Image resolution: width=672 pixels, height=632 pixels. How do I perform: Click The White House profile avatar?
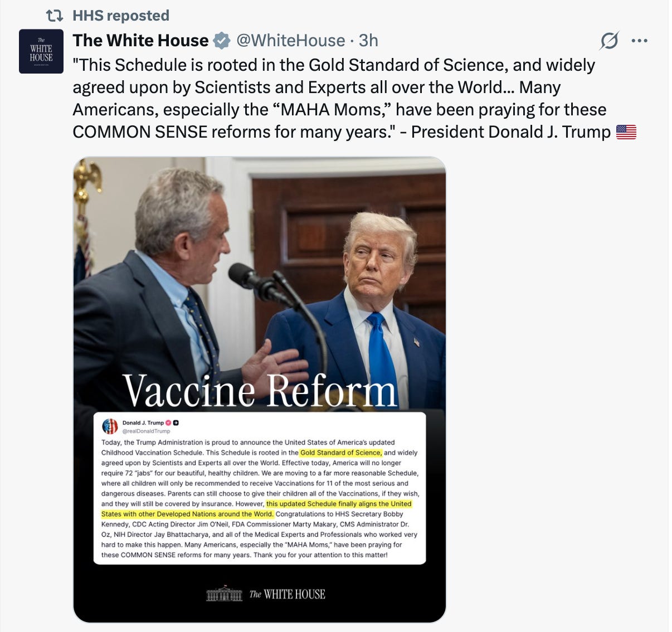coord(41,51)
